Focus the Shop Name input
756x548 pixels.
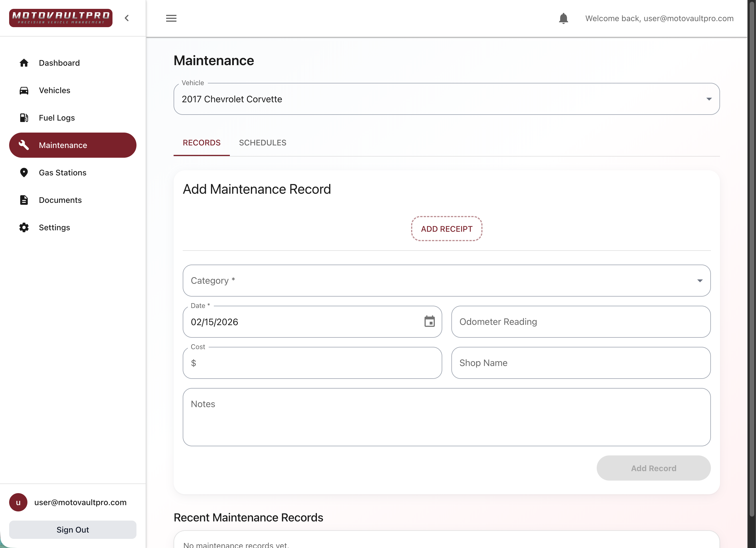pos(581,363)
